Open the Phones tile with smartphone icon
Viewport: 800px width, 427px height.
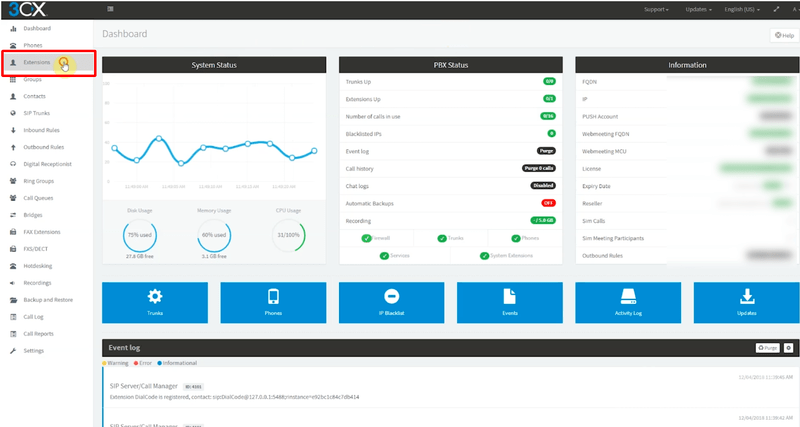(x=273, y=303)
